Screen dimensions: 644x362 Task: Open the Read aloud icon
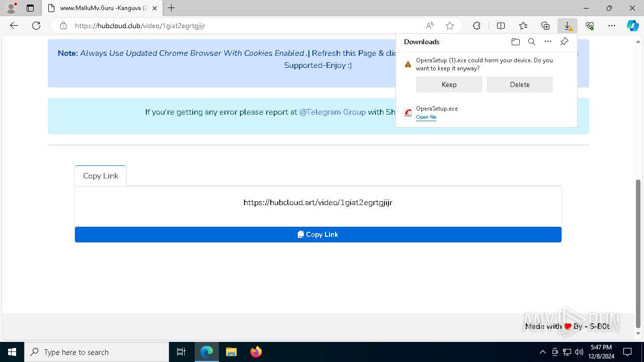[x=430, y=26]
